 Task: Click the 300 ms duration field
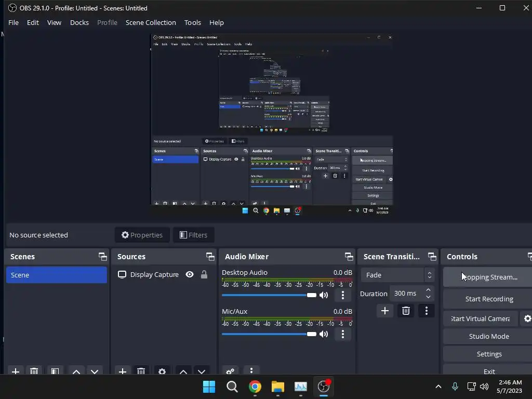[x=407, y=294]
